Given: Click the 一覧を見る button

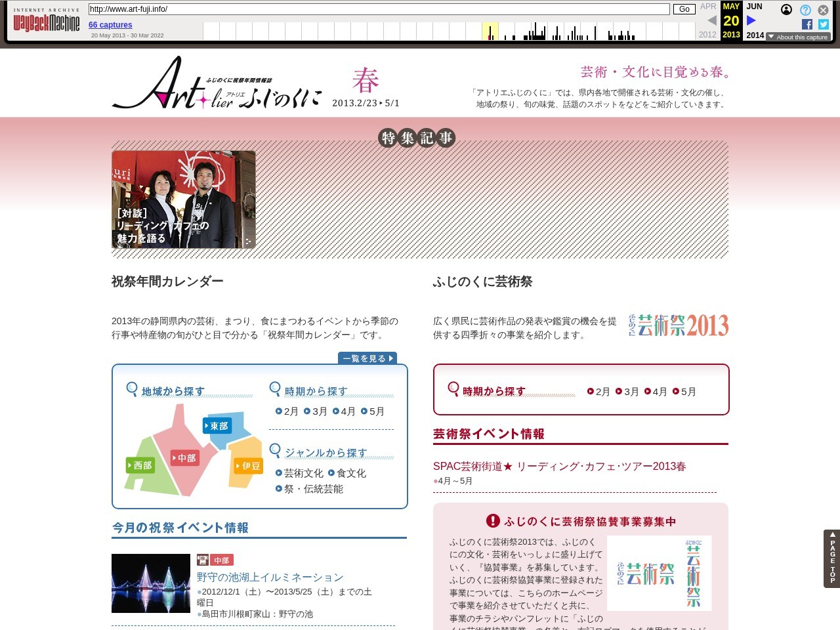Looking at the screenshot, I should coord(367,358).
